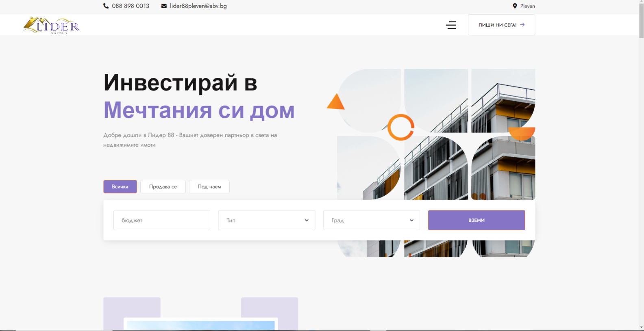The image size is (644, 331).
Task: Click the Мечтания си дом heading
Action: (x=199, y=110)
